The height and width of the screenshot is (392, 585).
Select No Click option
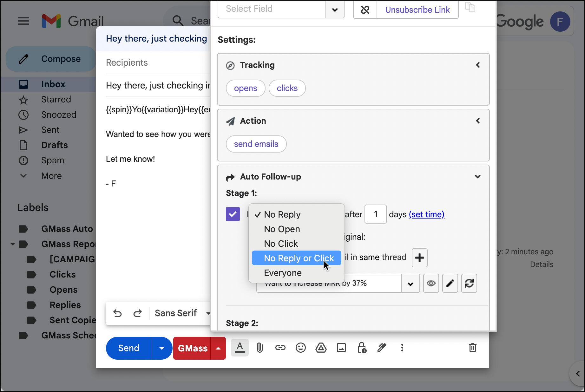(297, 244)
